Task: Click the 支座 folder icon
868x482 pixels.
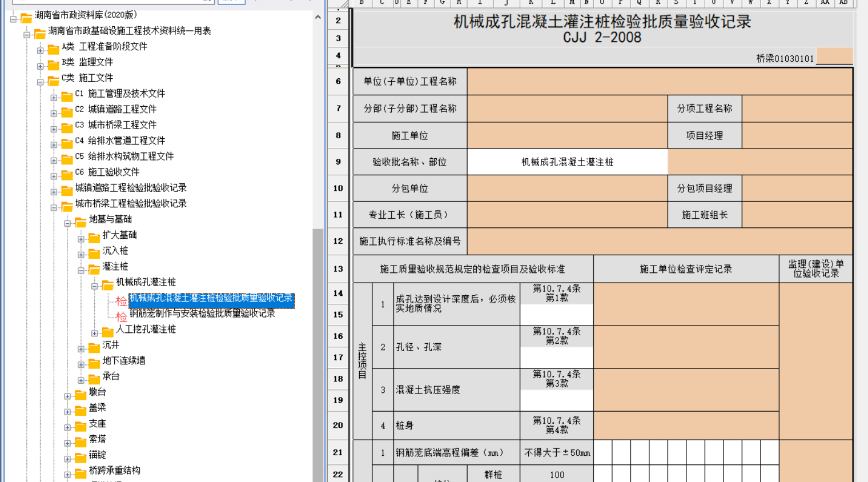Action: pyautogui.click(x=81, y=426)
